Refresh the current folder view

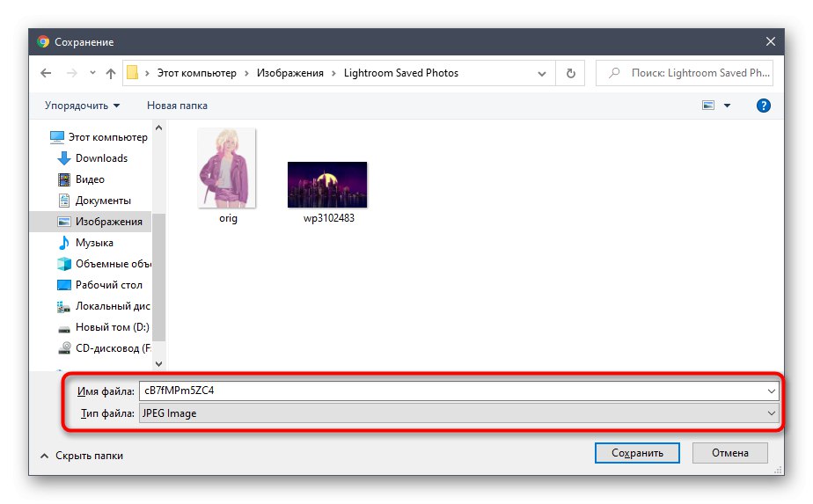pos(570,73)
